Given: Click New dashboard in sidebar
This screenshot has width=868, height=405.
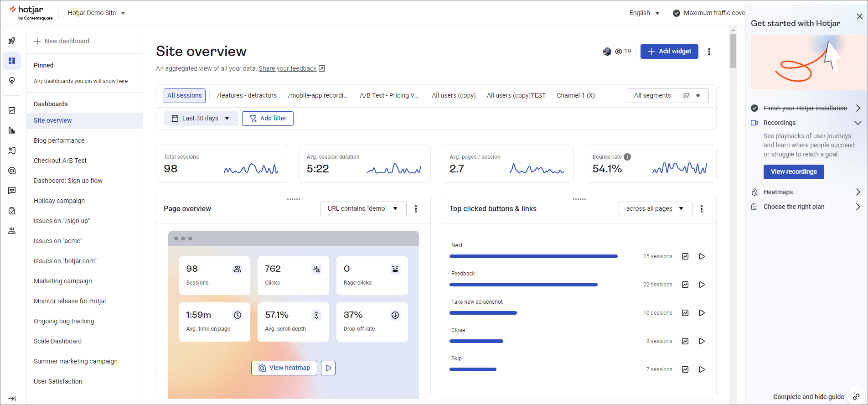Looking at the screenshot, I should (62, 41).
